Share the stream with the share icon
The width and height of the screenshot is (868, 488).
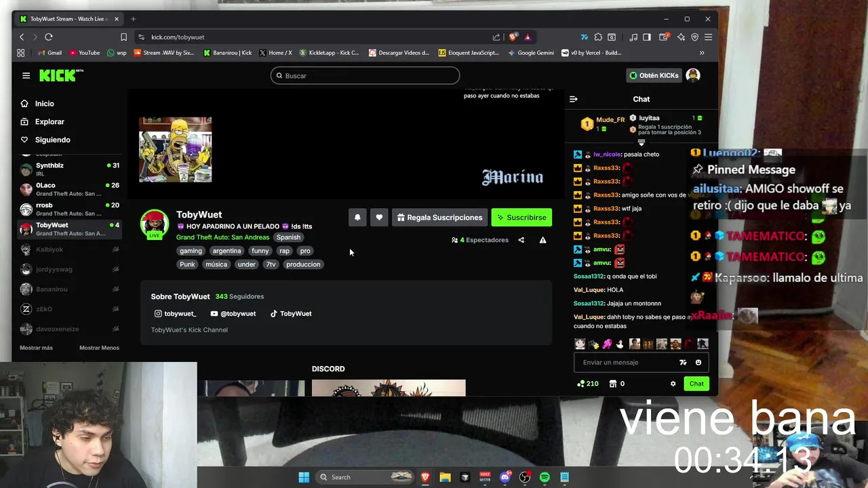coord(521,240)
